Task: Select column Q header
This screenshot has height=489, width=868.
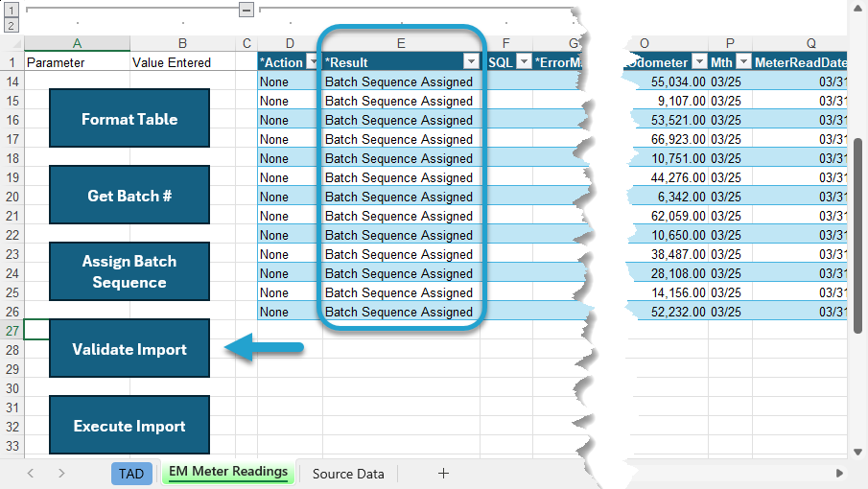Action: point(811,43)
